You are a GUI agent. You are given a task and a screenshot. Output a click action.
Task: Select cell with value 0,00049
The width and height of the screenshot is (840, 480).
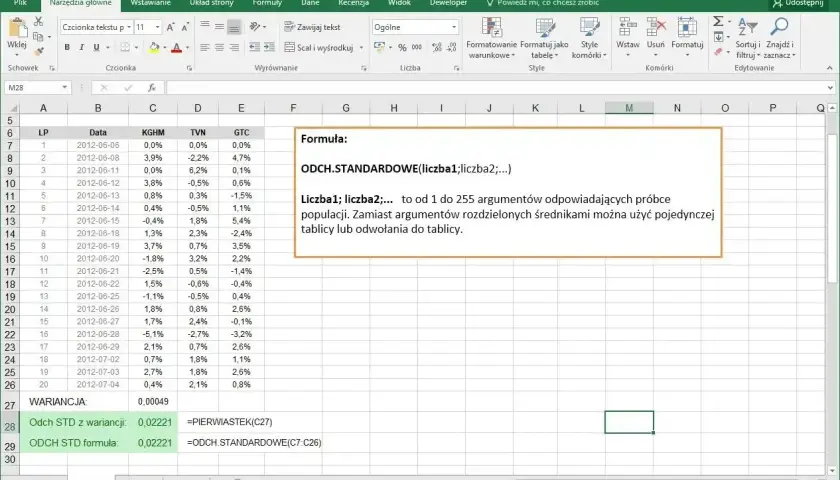point(153,401)
